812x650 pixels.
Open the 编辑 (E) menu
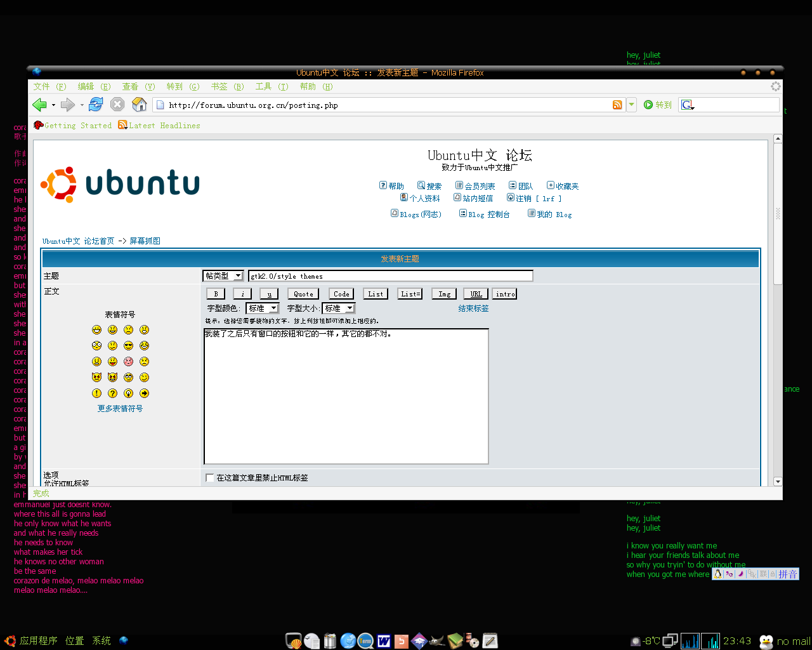(x=94, y=86)
